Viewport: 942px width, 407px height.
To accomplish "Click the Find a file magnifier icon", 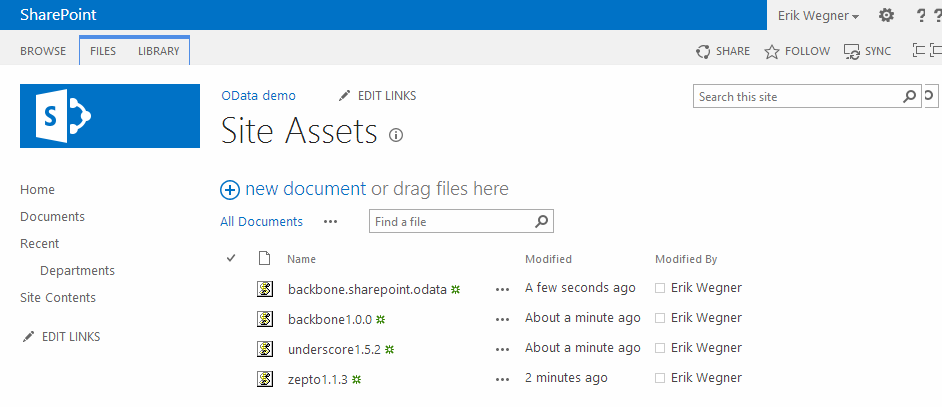I will [x=541, y=221].
